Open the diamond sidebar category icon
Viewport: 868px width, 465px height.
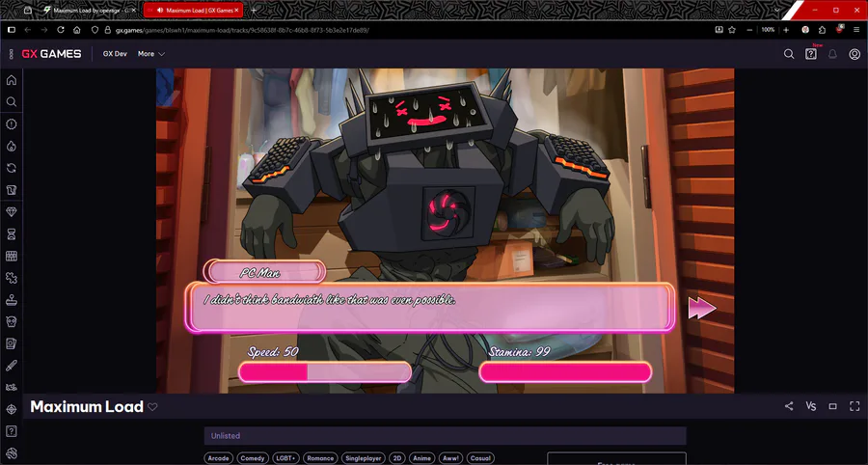[x=11, y=212]
